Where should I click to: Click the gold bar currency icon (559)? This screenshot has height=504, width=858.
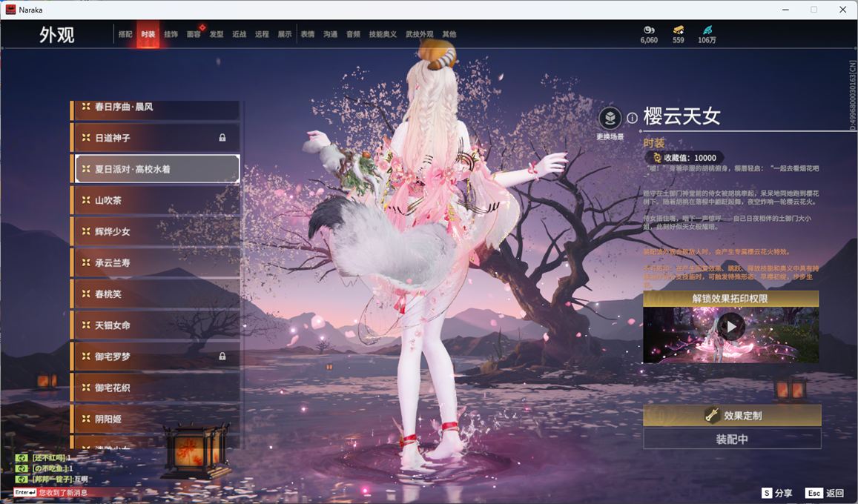pyautogui.click(x=678, y=30)
